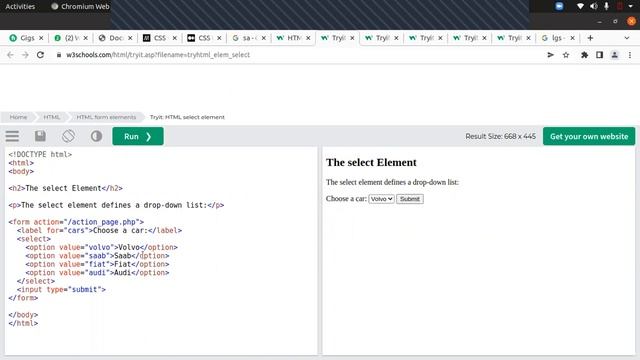Screen dimensions: 640x360
Task: Click the "Choose a car:" label in result
Action: point(346,199)
